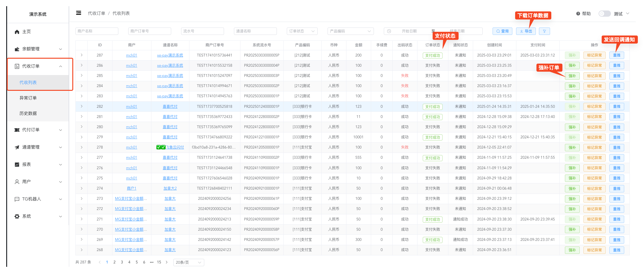Expand the row details for order 287
The height and width of the screenshot is (273, 644).
point(82,55)
